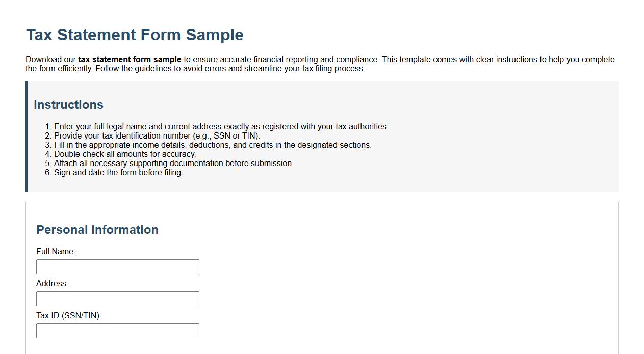Select instruction step 3 about income details
The width and height of the screenshot is (644, 354).
[x=213, y=145]
